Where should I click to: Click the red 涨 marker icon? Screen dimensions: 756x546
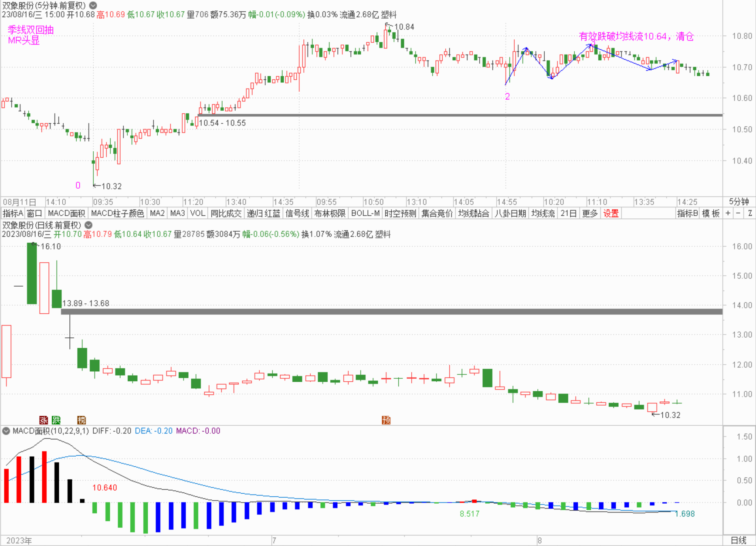pyautogui.click(x=44, y=420)
